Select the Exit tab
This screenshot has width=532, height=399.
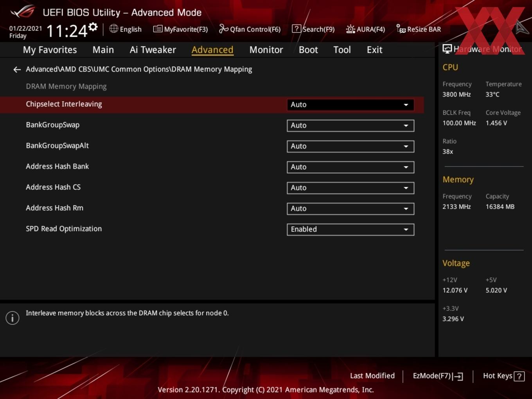(374, 50)
